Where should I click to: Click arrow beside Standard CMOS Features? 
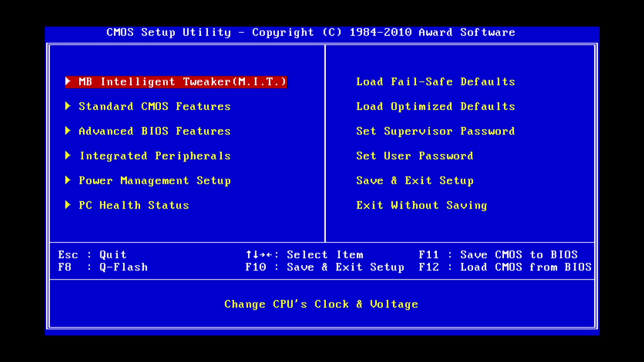pos(68,106)
